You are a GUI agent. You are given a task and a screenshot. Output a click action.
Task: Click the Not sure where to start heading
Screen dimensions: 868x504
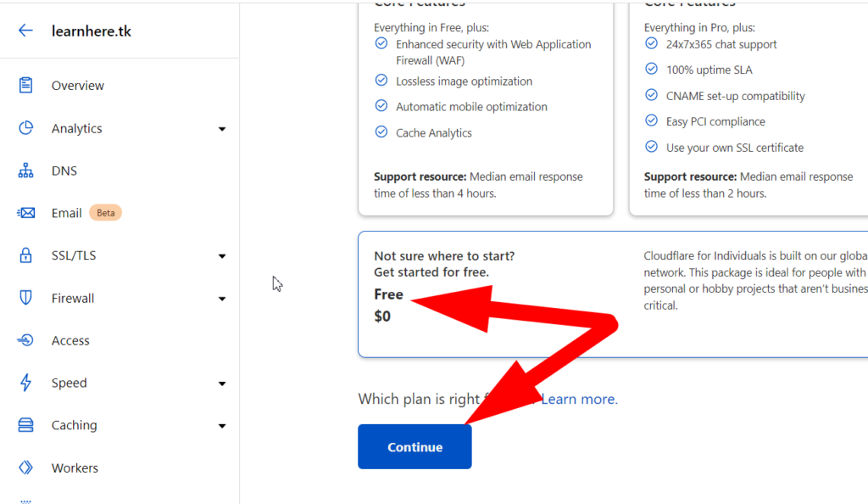(444, 256)
